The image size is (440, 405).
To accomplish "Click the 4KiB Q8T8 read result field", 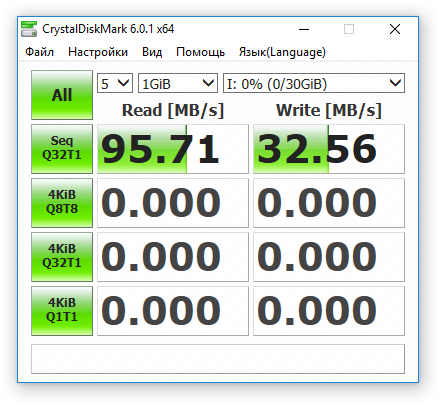I will 173,203.
